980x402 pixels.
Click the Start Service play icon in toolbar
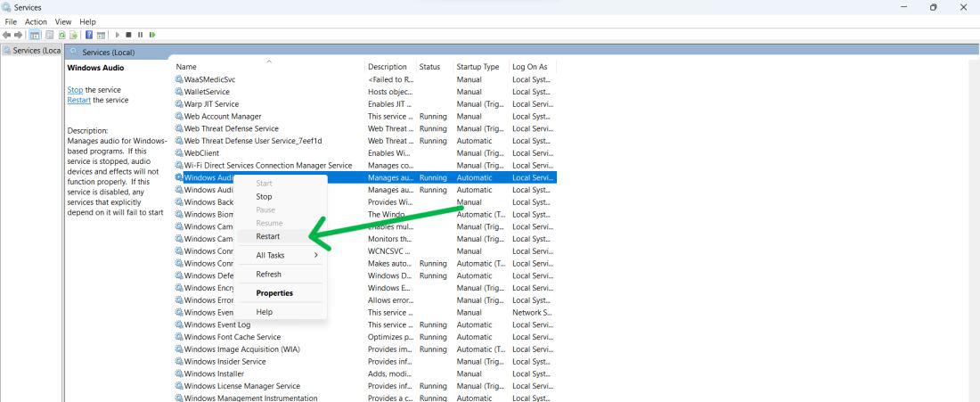(118, 35)
